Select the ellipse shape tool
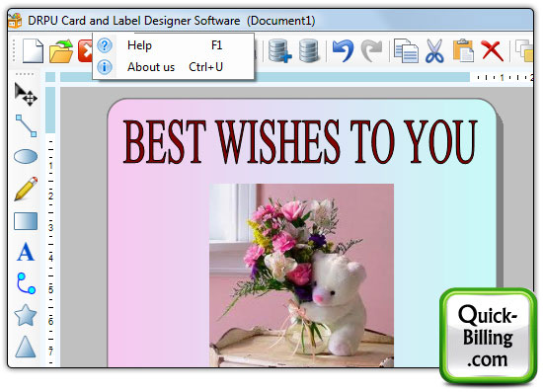Screen dimensions: 543x392 pyautogui.click(x=26, y=157)
